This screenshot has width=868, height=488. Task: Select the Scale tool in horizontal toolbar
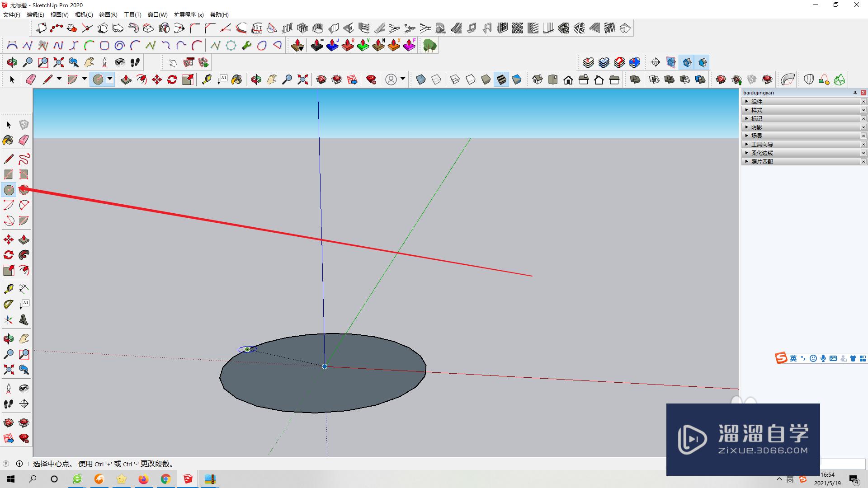pyautogui.click(x=188, y=80)
